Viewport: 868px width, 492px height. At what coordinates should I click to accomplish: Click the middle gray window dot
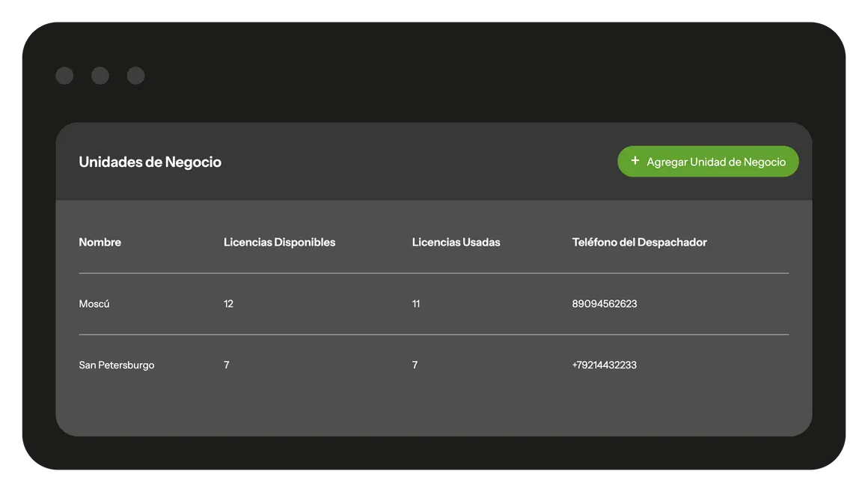click(x=100, y=76)
